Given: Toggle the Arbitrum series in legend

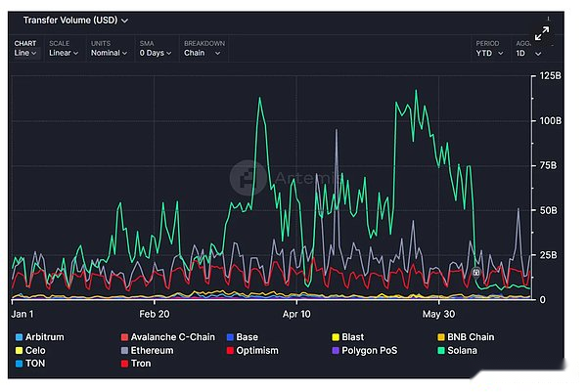Looking at the screenshot, I should [40, 337].
